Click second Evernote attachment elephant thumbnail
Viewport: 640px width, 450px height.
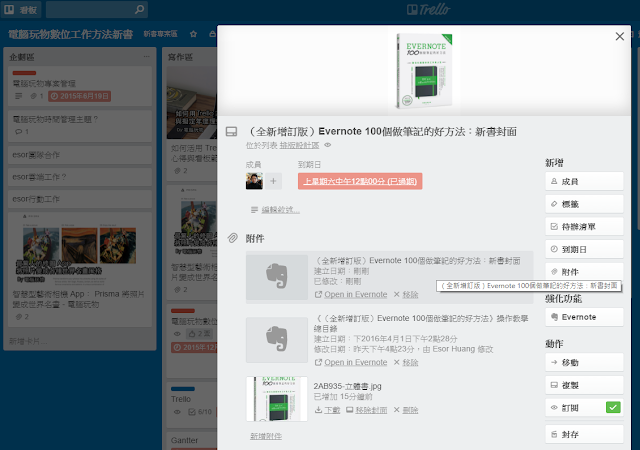pos(277,340)
